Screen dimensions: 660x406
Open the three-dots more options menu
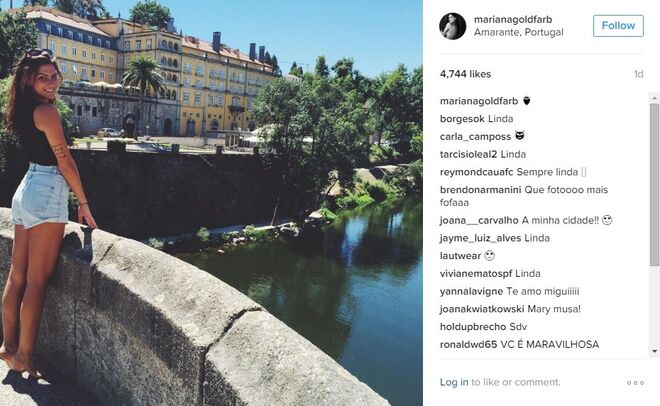tap(635, 383)
